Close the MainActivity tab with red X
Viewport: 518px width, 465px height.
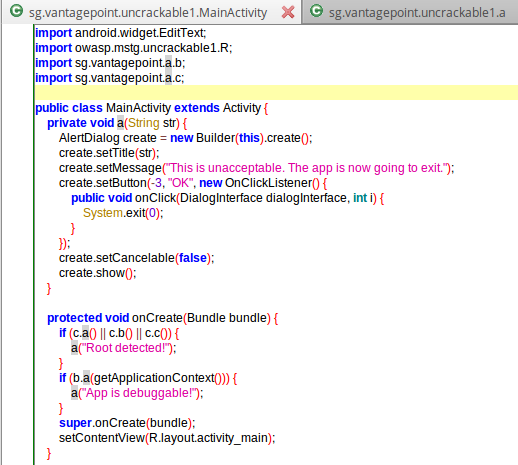288,12
